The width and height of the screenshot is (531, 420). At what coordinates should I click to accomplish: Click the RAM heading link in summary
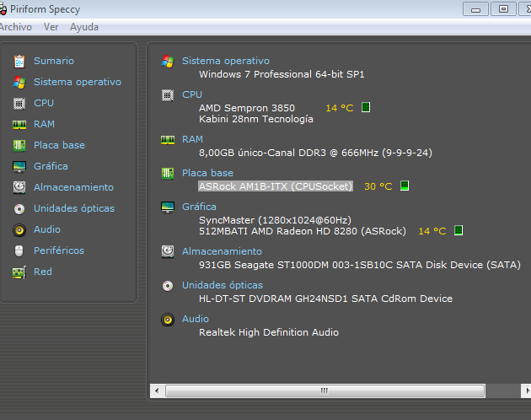click(x=192, y=139)
